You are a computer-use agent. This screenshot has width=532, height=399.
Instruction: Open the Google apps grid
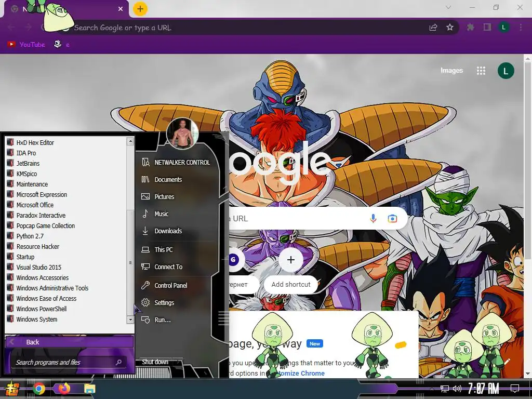(x=481, y=71)
